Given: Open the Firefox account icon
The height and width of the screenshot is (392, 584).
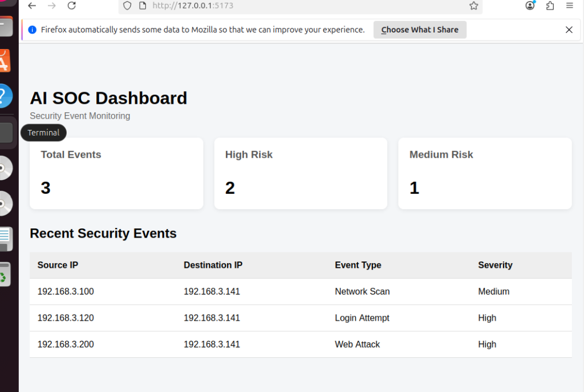Looking at the screenshot, I should click(530, 5).
